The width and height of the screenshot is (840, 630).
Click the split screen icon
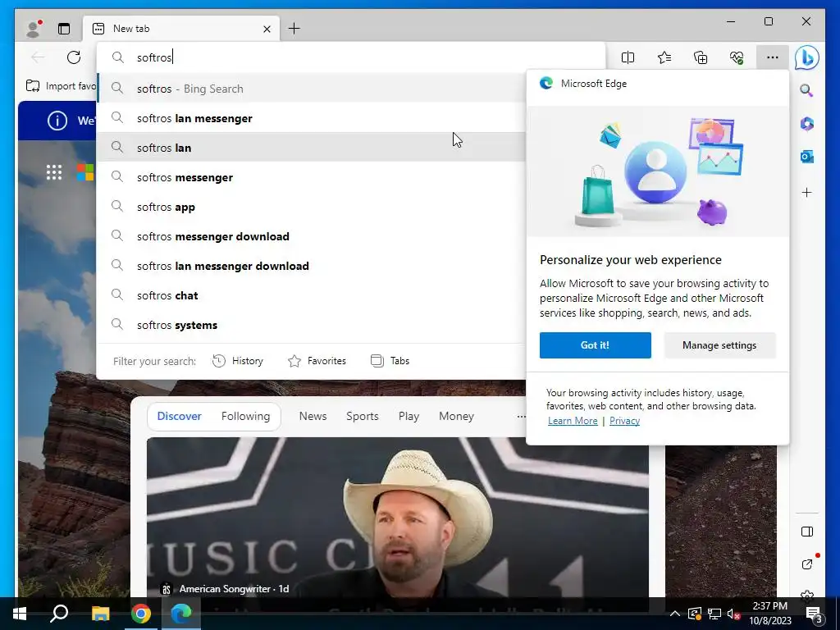coord(628,57)
